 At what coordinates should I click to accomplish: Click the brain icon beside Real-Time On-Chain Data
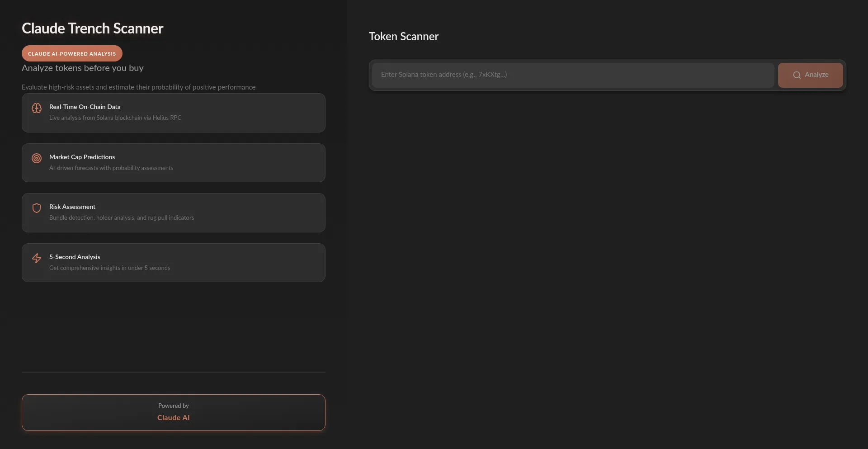[x=37, y=108]
